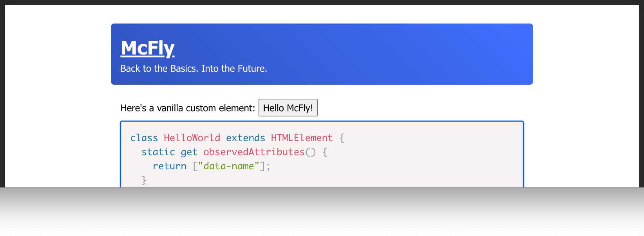Screen dimensions: 644x236
Task: Click the "return" keyword in code
Action: pos(169,166)
